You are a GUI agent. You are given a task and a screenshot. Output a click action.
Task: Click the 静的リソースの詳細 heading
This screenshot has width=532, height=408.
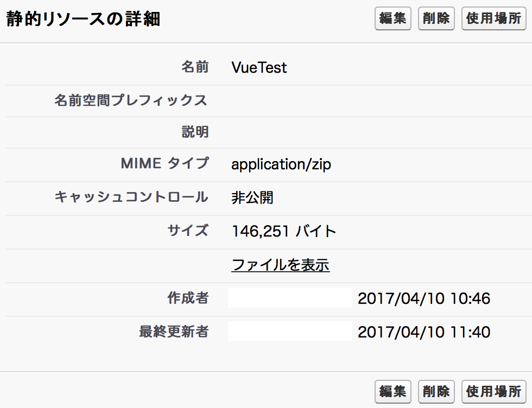click(83, 18)
